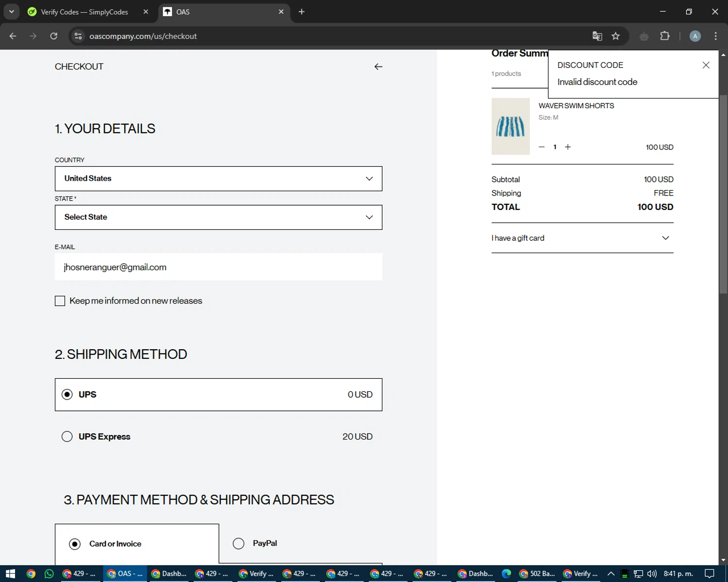Show hidden system tray icons
Image resolution: width=728 pixels, height=582 pixels.
click(x=611, y=574)
